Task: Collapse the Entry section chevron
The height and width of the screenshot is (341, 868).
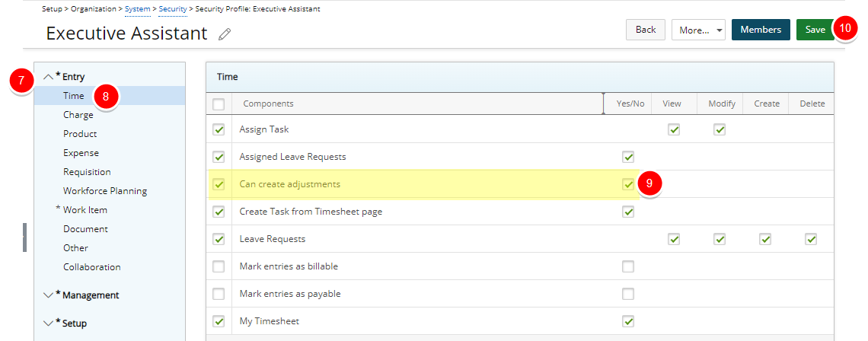Action: 48,78
